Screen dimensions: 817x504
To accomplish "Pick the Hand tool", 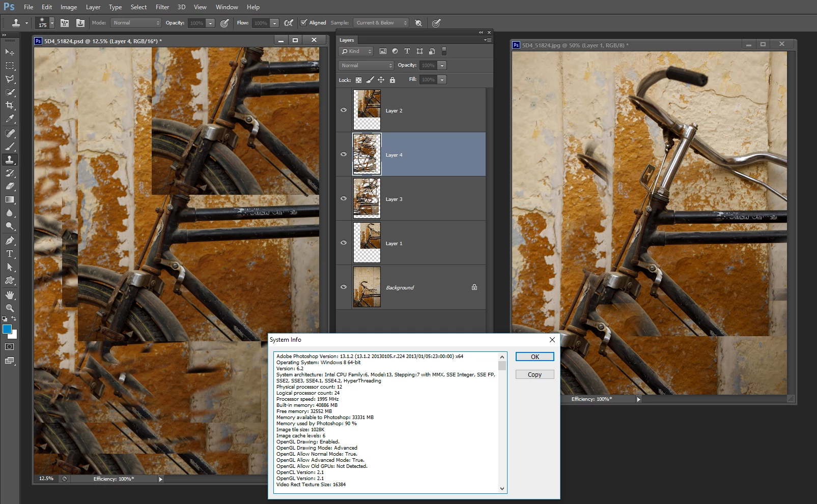I will (10, 295).
